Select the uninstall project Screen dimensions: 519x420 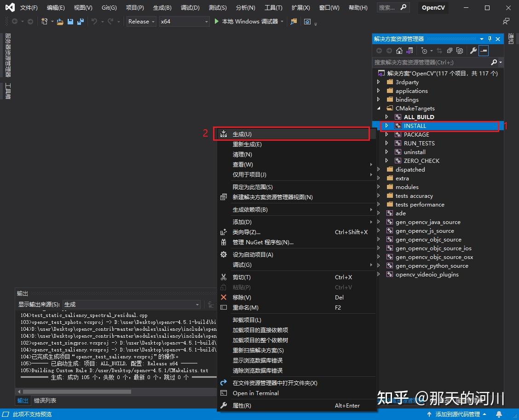tap(415, 152)
